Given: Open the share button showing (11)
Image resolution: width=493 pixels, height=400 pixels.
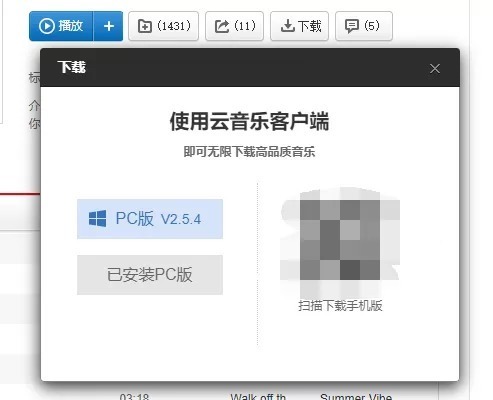Looking at the screenshot, I should tap(235, 26).
